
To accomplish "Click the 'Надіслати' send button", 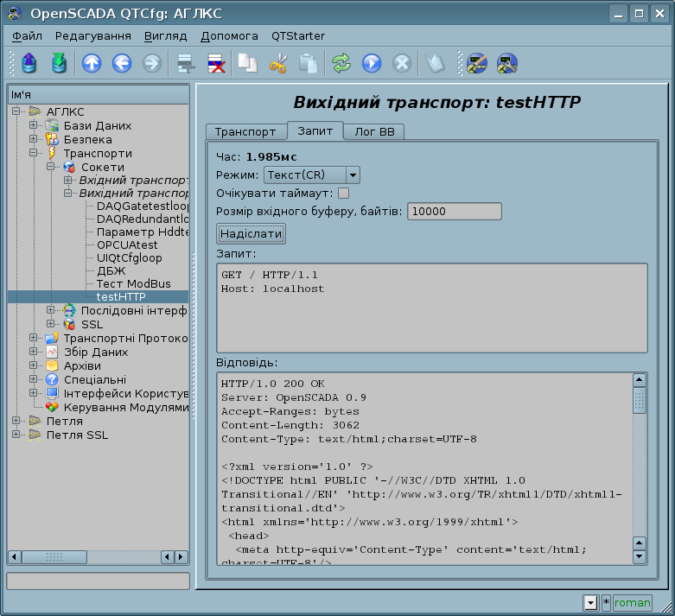I will pyautogui.click(x=251, y=234).
